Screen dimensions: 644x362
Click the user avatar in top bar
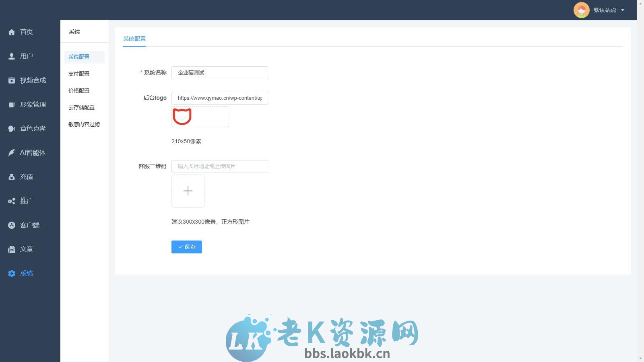[582, 10]
